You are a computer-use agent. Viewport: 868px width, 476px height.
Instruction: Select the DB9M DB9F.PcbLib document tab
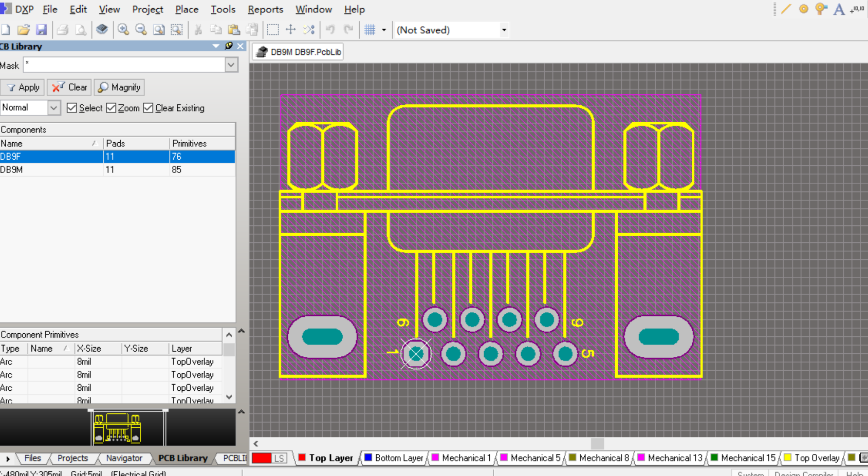point(299,52)
